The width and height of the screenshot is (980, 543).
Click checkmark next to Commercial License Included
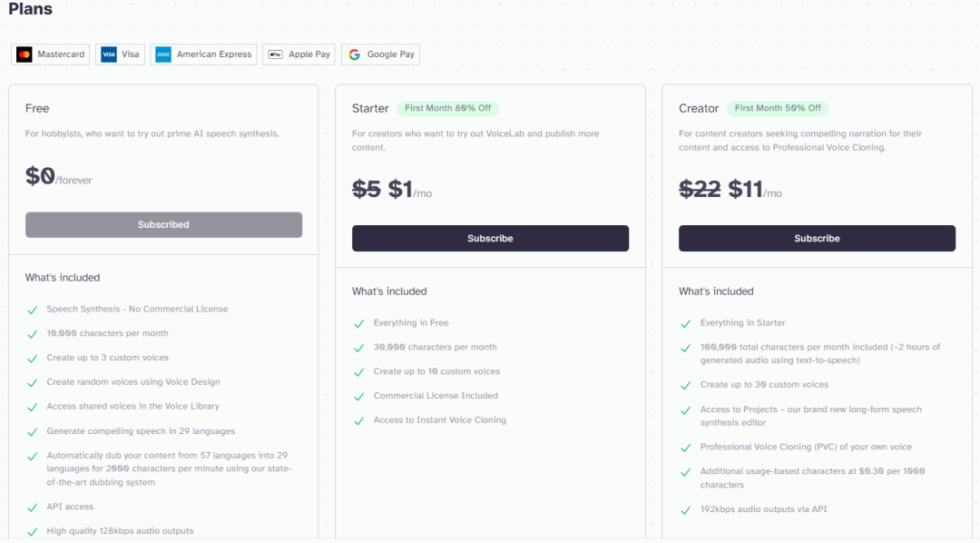tap(359, 396)
